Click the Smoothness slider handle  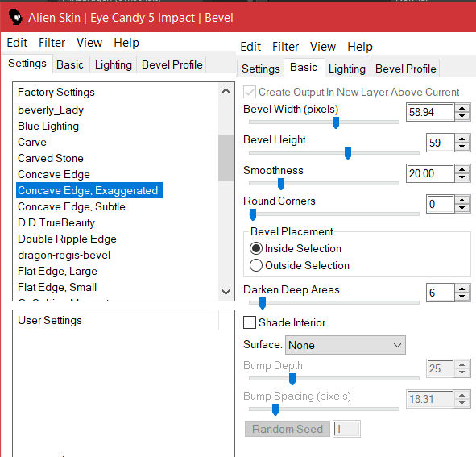click(x=281, y=184)
